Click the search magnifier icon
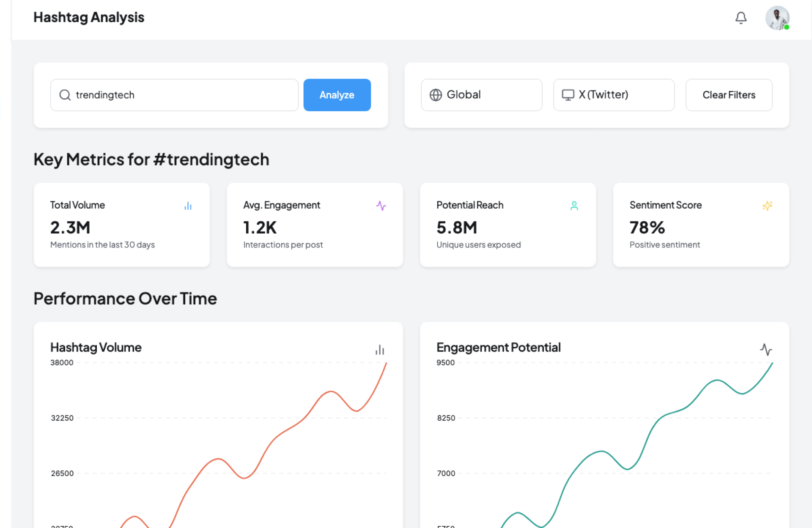The width and height of the screenshot is (812, 528). coord(65,95)
